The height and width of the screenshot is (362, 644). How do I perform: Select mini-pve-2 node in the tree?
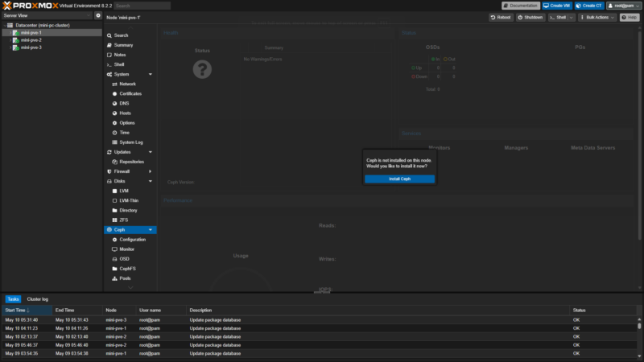(x=31, y=40)
